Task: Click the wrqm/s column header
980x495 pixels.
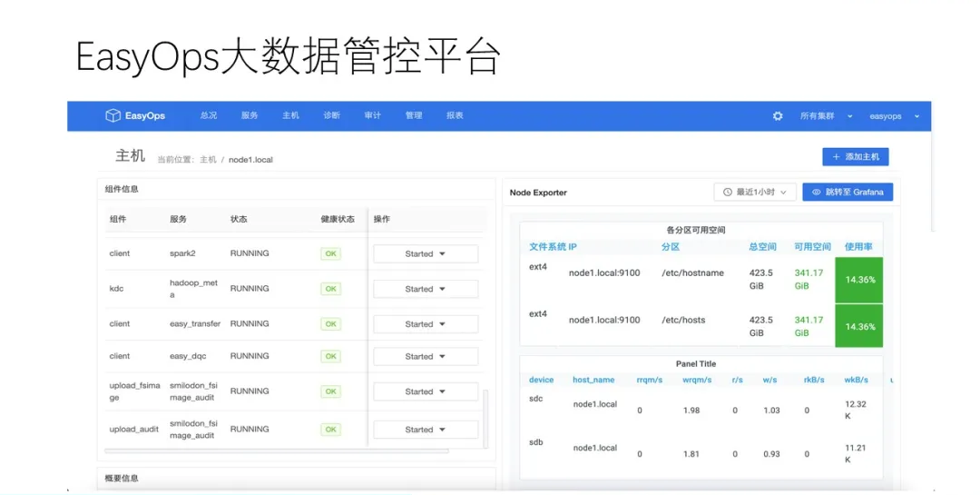Action: 697,380
